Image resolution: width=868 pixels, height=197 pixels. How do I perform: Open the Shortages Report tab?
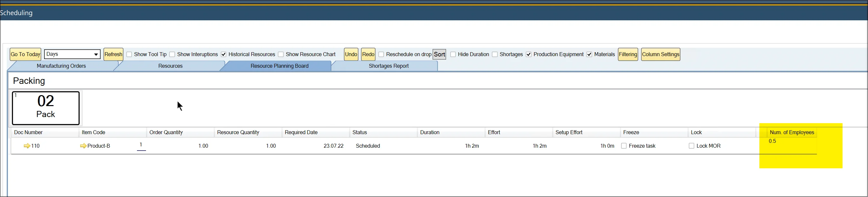click(388, 66)
